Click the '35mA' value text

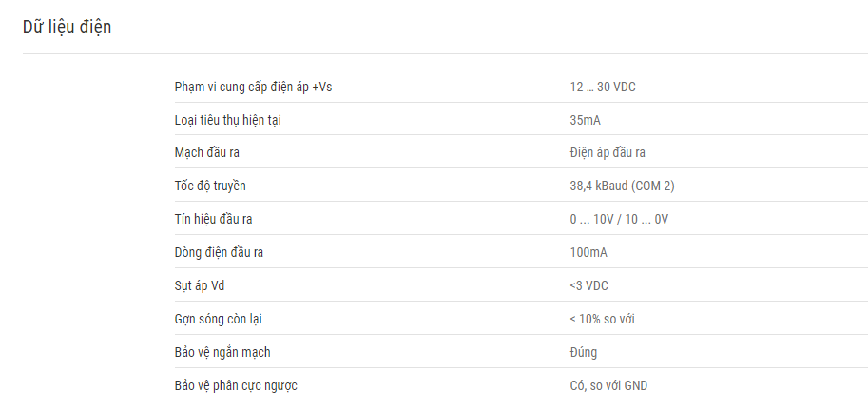[585, 120]
